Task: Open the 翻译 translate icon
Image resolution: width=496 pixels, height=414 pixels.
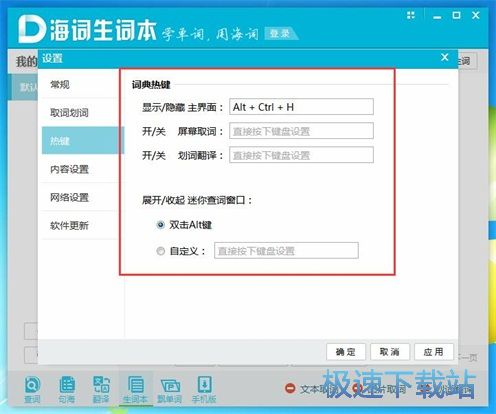Action: pyautogui.click(x=101, y=389)
